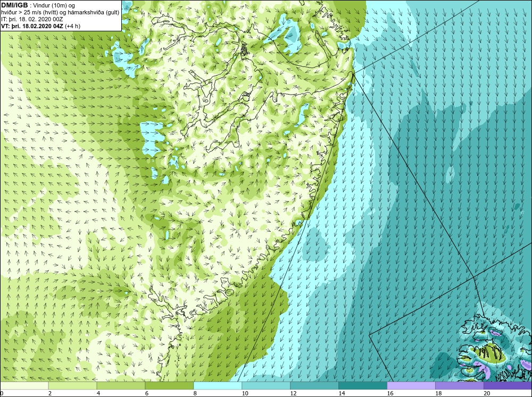The width and height of the screenshot is (532, 397).
Task: Click the pale yellow 0–2 m/s legend swatch
Action: pyautogui.click(x=24, y=386)
